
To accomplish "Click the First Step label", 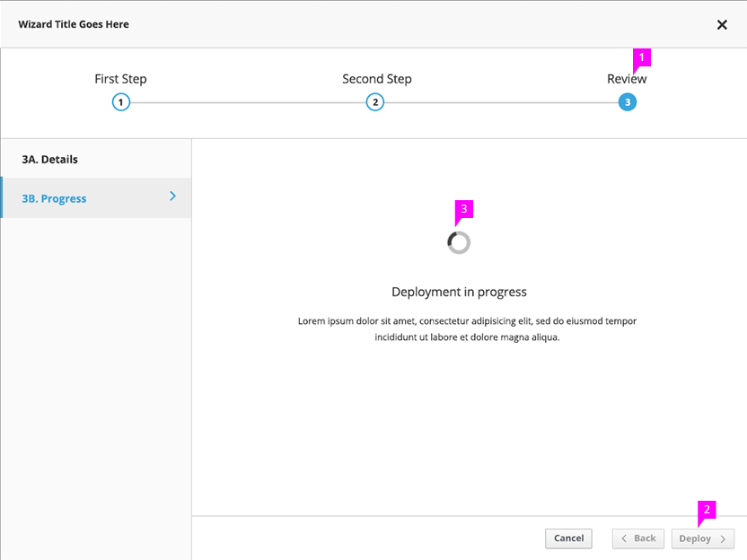I will point(120,79).
